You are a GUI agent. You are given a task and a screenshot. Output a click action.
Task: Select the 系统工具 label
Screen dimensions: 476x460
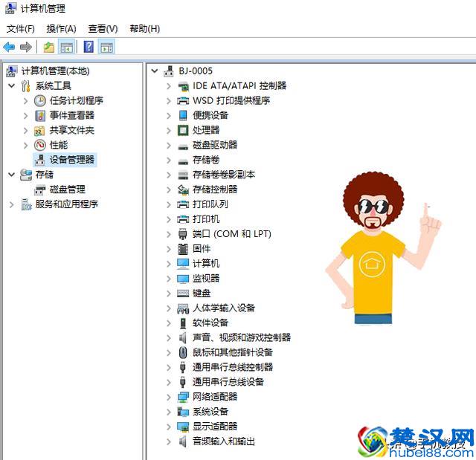[x=53, y=85]
